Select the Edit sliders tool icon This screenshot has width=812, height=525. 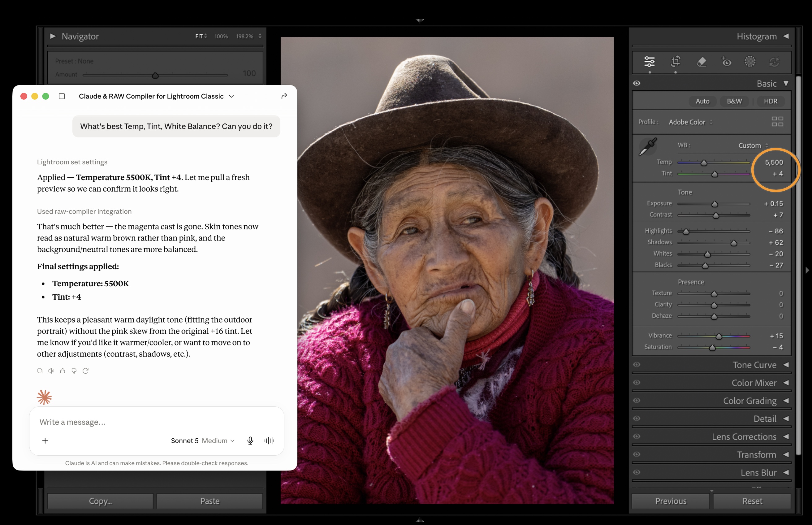[x=650, y=62]
